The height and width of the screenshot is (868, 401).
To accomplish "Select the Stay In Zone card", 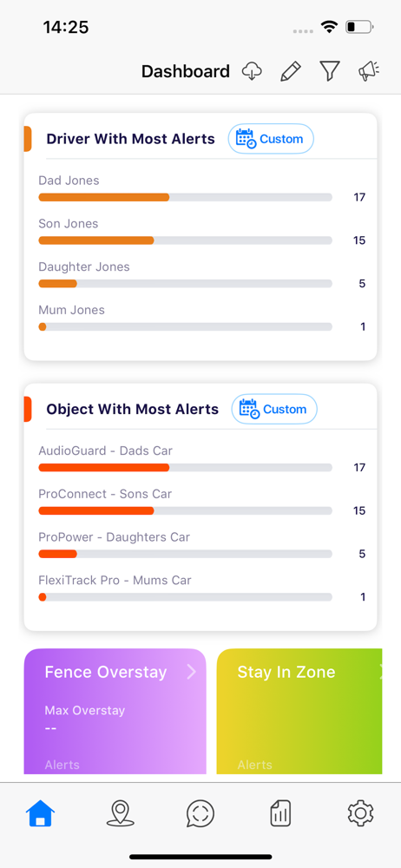I will 299,712.
